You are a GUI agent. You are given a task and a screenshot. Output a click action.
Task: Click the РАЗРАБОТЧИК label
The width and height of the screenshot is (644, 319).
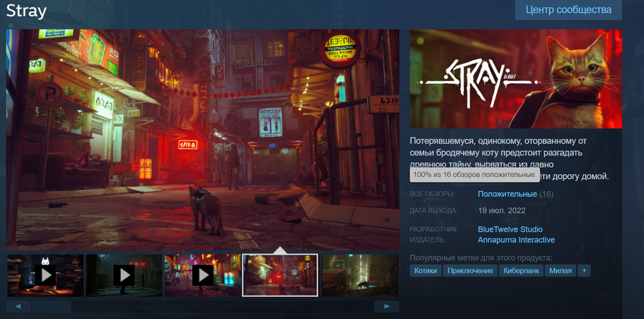click(x=434, y=230)
